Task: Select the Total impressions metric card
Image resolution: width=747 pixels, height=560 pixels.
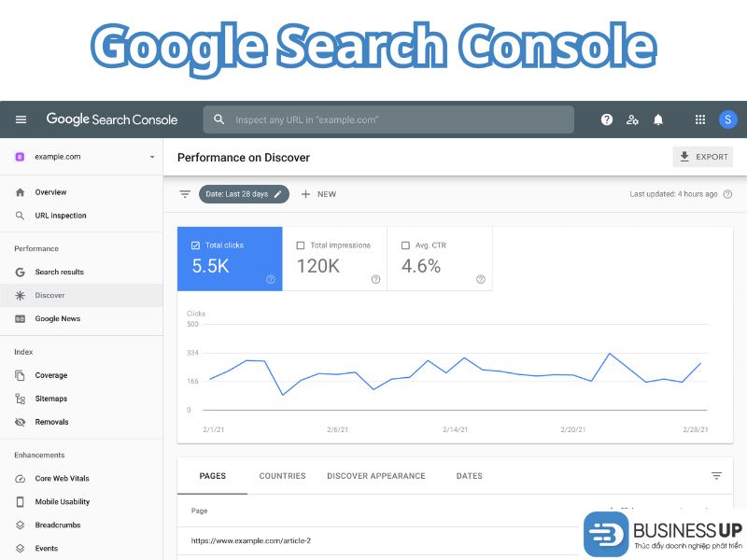Action: click(335, 259)
